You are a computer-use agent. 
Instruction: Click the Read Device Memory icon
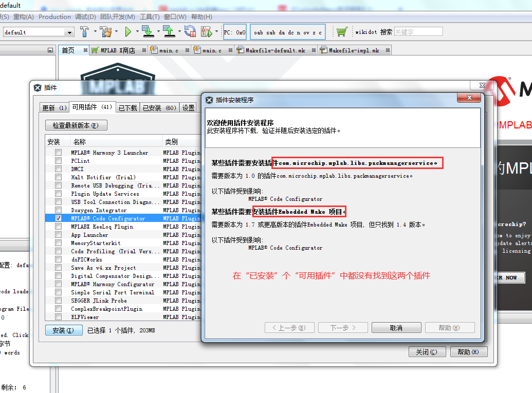[x=169, y=32]
